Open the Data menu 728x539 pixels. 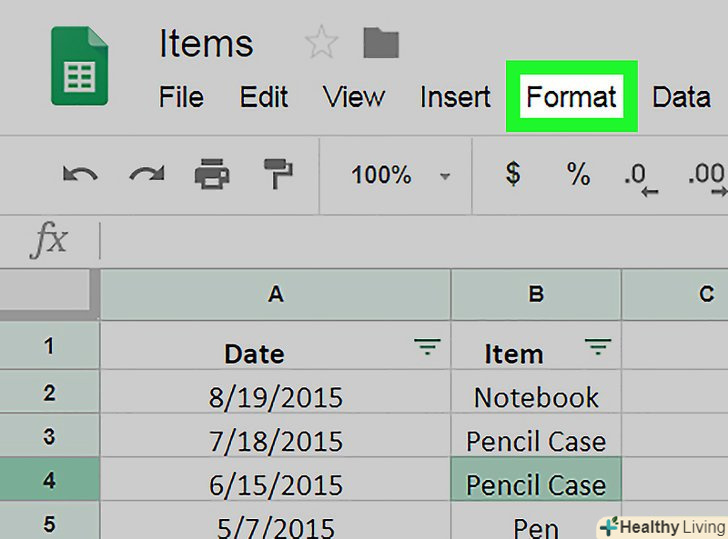[681, 97]
